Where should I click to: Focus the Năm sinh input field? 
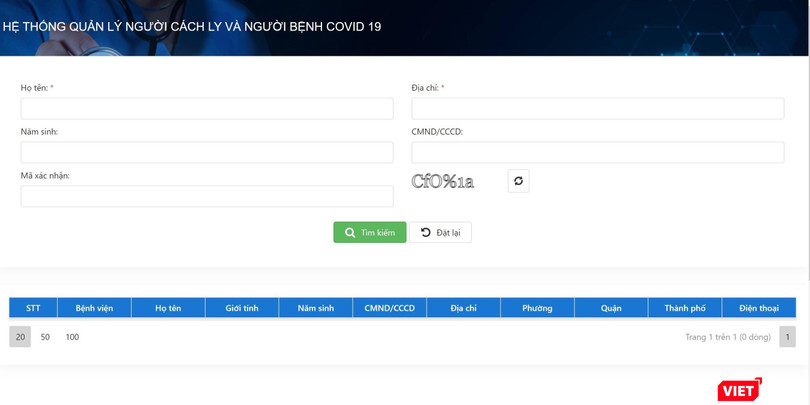207,152
